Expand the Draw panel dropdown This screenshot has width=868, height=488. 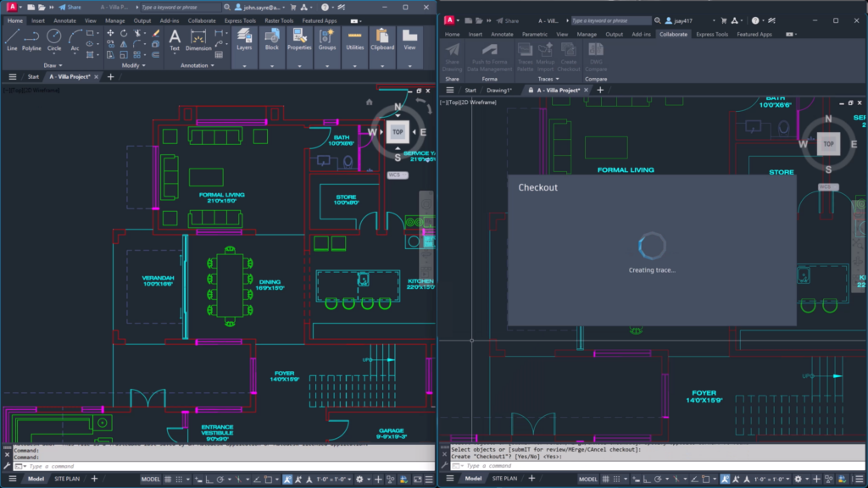click(53, 65)
